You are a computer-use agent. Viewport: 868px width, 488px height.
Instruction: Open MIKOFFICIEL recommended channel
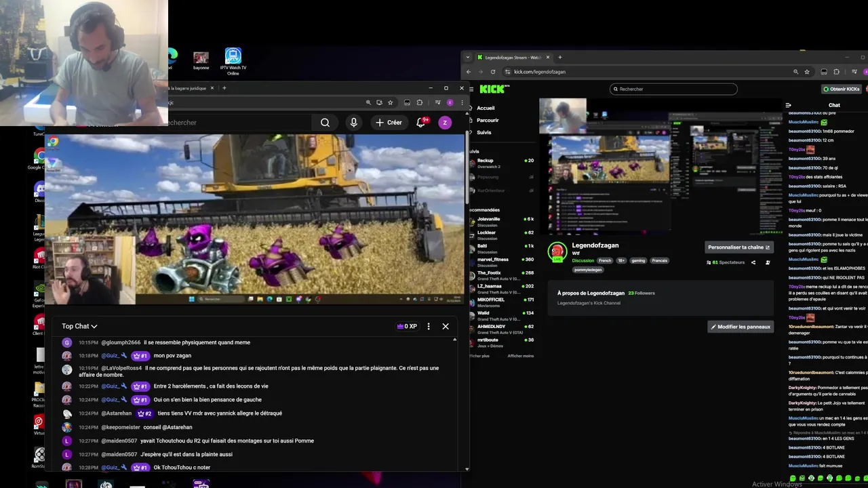[x=502, y=302]
